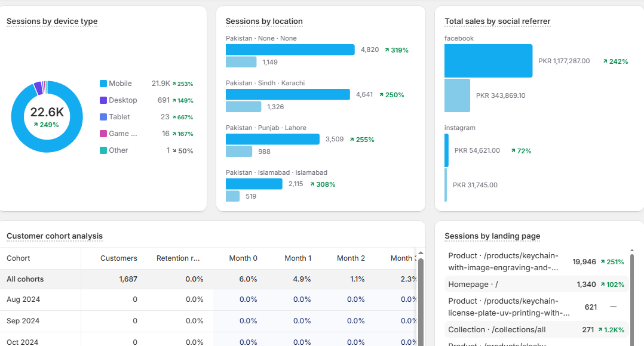Click the Retention rate column header
The width and height of the screenshot is (644, 346).
coord(178,258)
